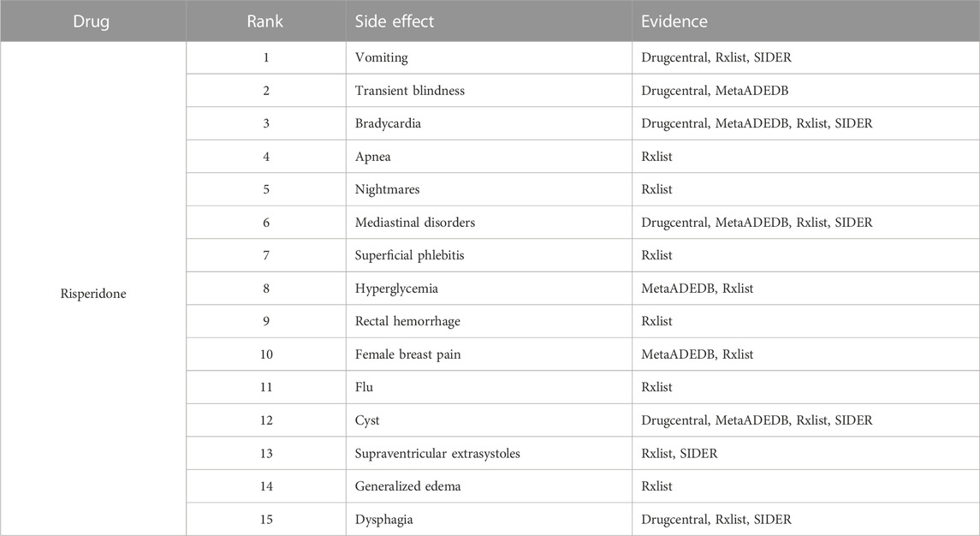Select the Bradycardia row text
This screenshot has height=536, width=980.
click(x=388, y=124)
